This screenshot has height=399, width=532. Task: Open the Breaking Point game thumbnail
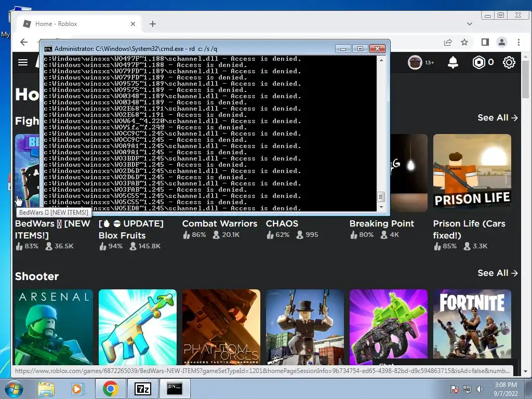pos(409,173)
